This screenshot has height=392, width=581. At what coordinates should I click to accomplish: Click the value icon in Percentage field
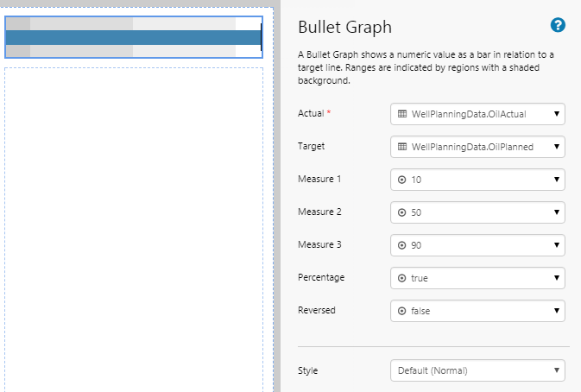click(402, 278)
